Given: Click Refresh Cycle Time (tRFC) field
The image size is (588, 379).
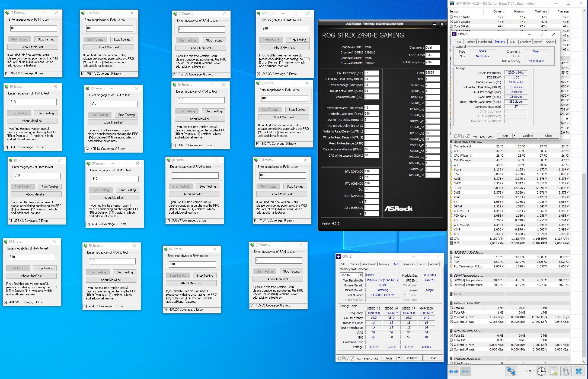Looking at the screenshot, I should point(371,114).
